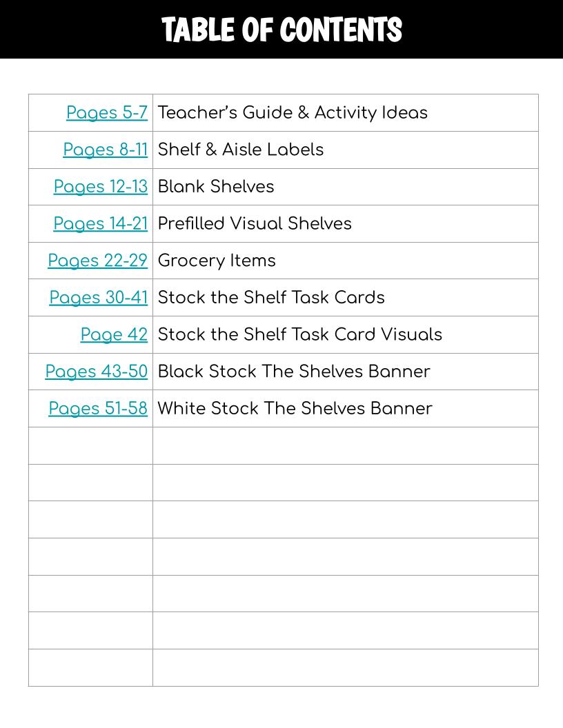
Task: Open the Pages 30-41 link
Action: click(x=99, y=298)
